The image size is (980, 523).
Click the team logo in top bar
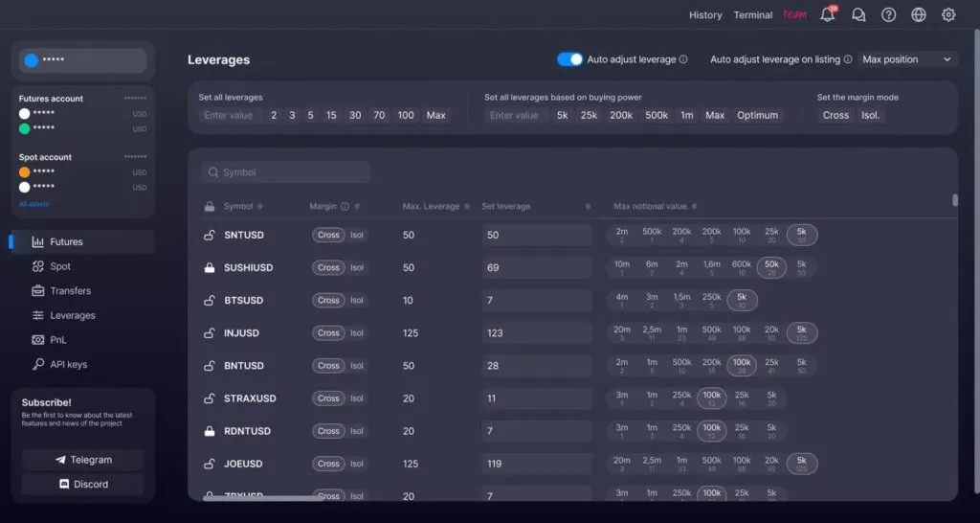795,15
